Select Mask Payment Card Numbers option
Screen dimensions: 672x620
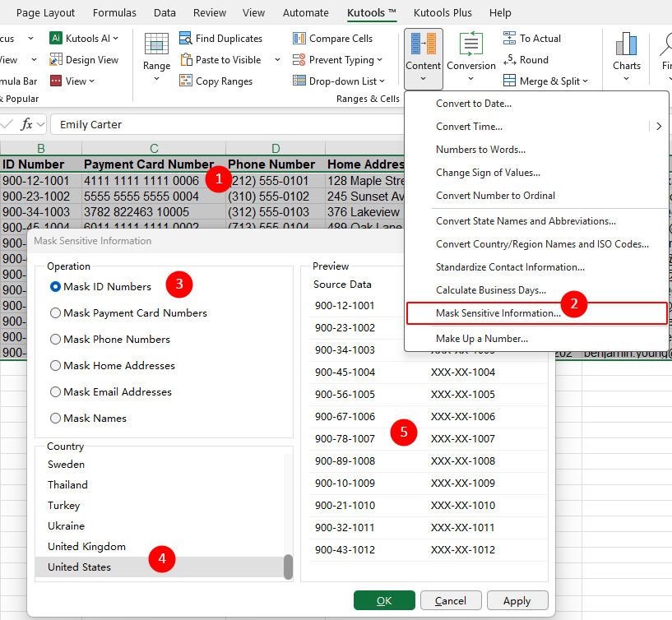pos(55,313)
